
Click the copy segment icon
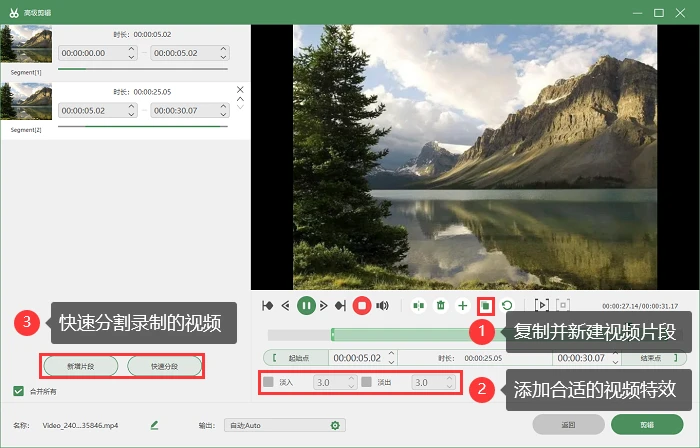(x=486, y=306)
